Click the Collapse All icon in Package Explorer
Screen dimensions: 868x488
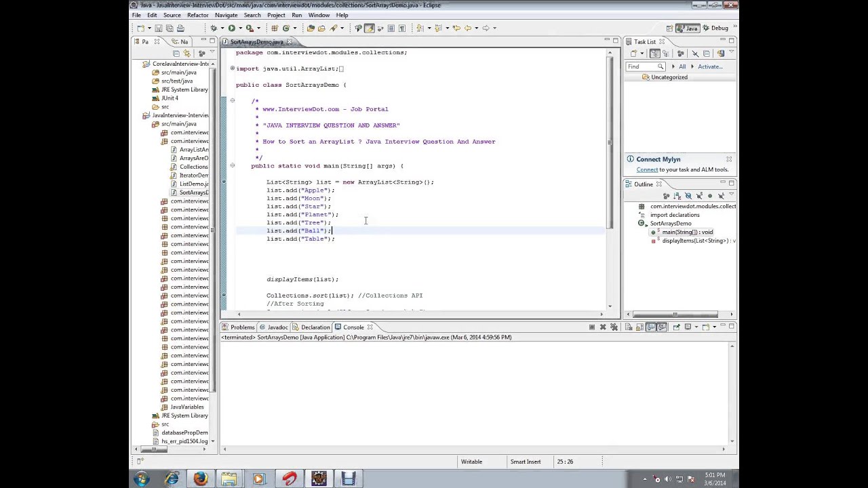coord(176,54)
